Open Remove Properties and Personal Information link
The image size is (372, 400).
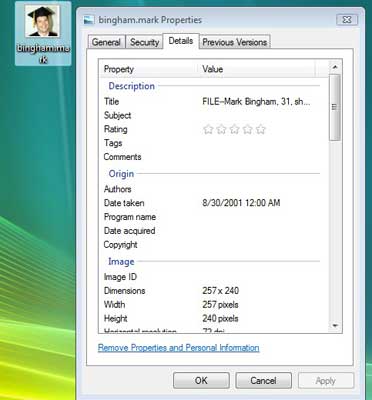(x=179, y=348)
